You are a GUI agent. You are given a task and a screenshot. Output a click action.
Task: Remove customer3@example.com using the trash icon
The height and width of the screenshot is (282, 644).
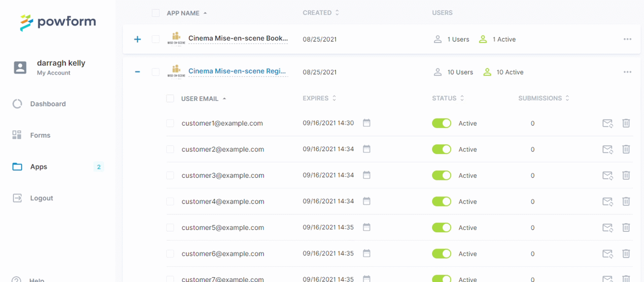pyautogui.click(x=626, y=175)
